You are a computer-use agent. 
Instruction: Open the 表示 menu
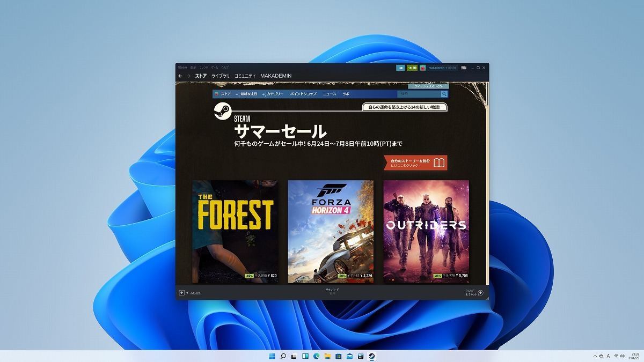[x=193, y=68]
